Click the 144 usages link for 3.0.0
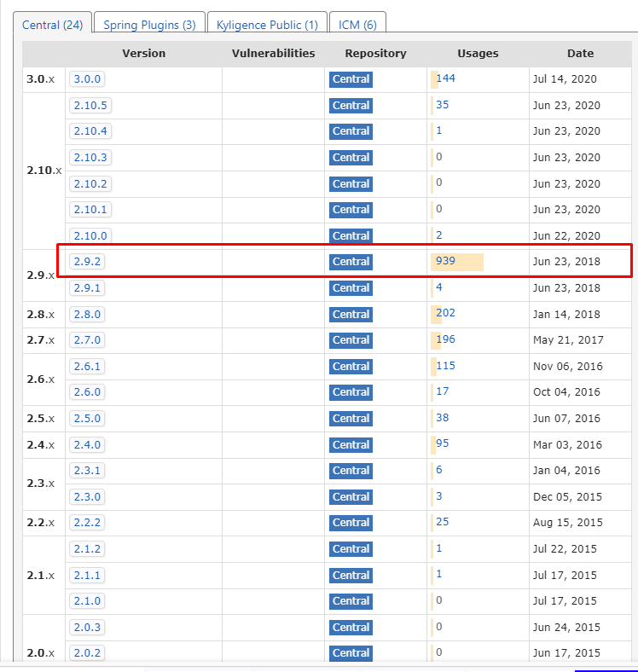This screenshot has height=672, width=638. coord(445,78)
